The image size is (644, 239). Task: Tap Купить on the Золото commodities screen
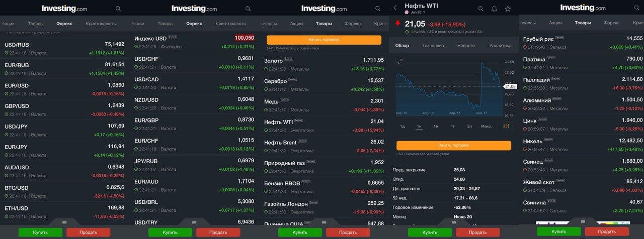(300, 232)
